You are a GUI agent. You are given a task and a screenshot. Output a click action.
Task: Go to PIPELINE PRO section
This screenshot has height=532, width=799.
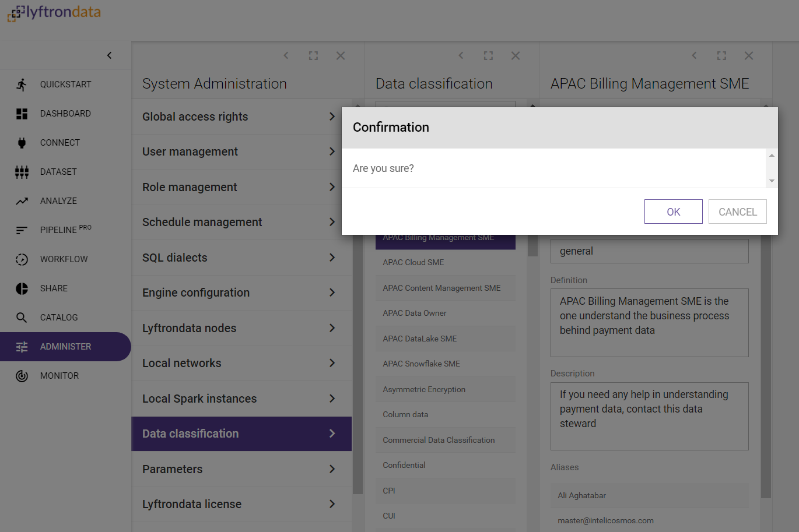pyautogui.click(x=65, y=230)
